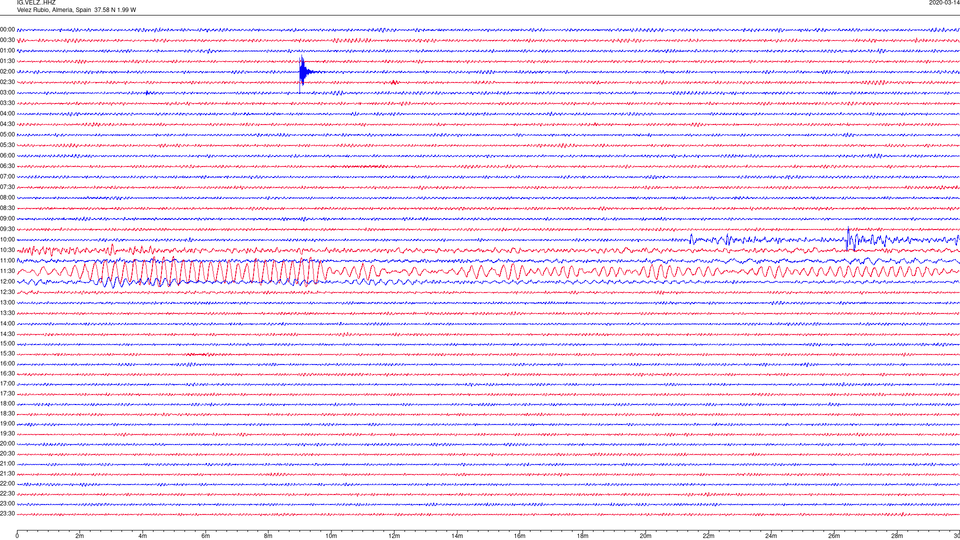Screen dimensions: 960x540
Task: Click the 10m tick on time axis
Action: click(x=331, y=536)
